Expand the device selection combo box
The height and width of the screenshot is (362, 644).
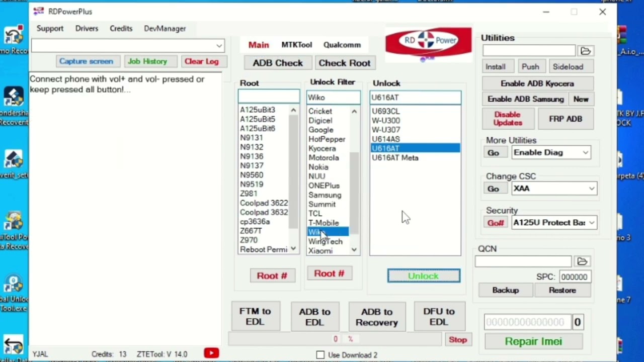tap(219, 46)
